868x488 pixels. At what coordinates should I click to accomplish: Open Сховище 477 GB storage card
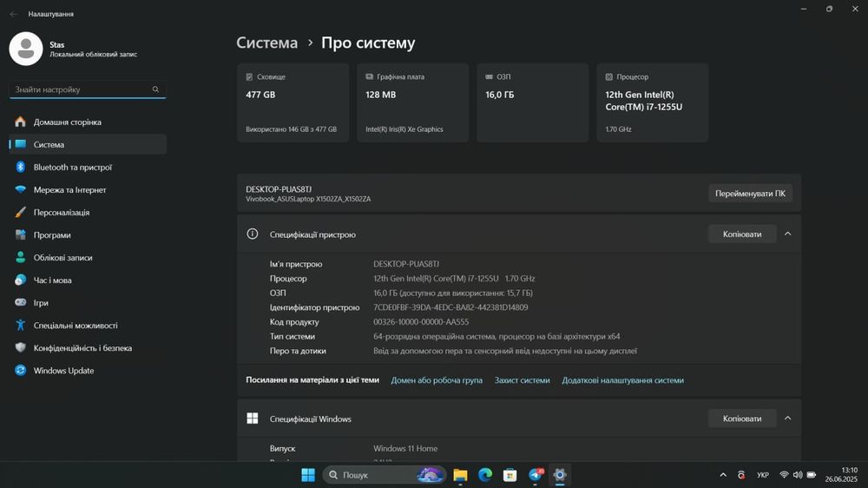coord(293,102)
